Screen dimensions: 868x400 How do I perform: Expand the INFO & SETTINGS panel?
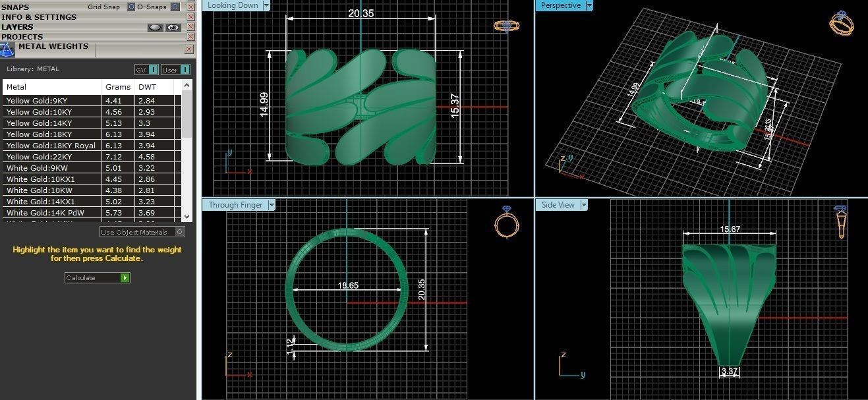point(39,17)
